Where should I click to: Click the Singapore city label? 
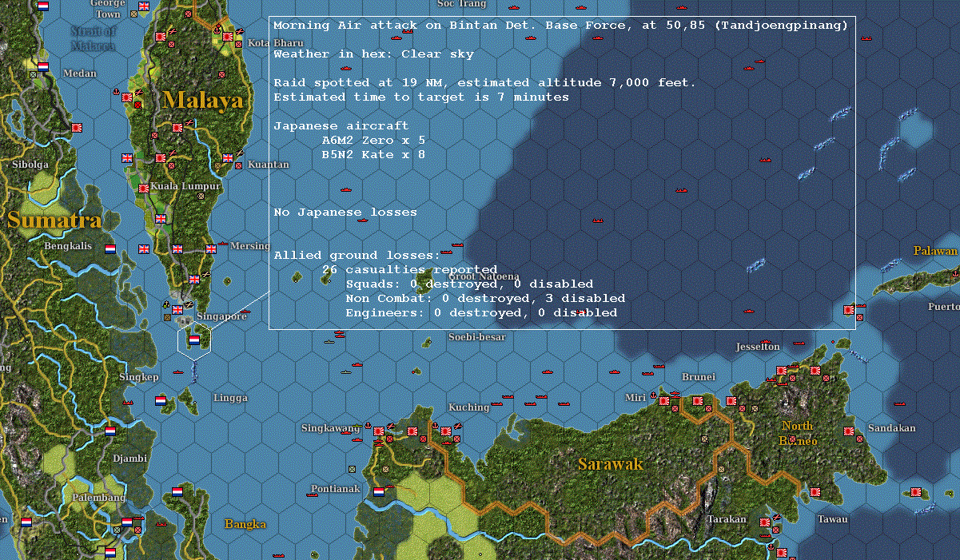(221, 316)
